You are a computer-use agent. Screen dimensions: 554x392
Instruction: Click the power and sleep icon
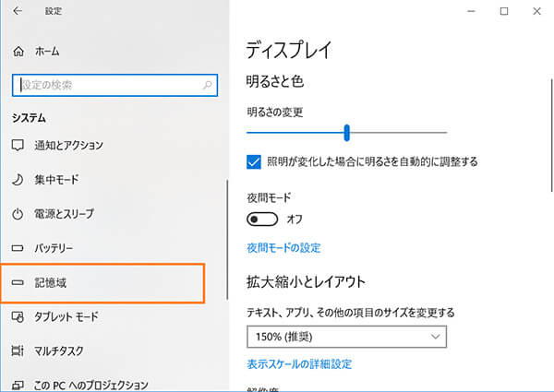[x=17, y=214]
